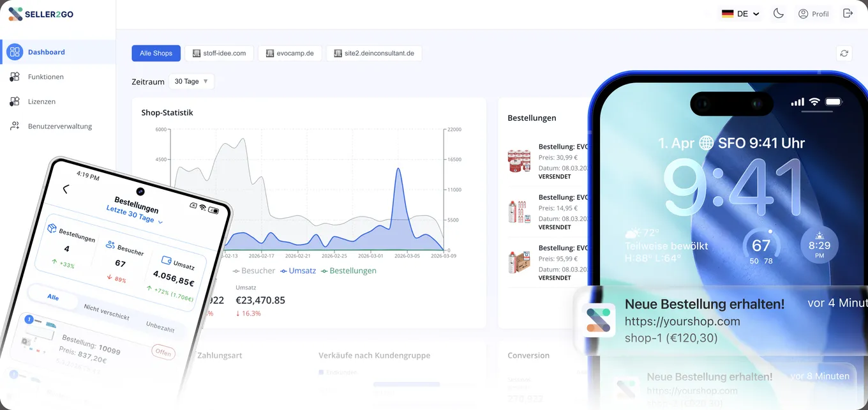Screen dimensions: 868x410
Task: Select the site2.deinconsultant.de shop tab
Action: [374, 53]
